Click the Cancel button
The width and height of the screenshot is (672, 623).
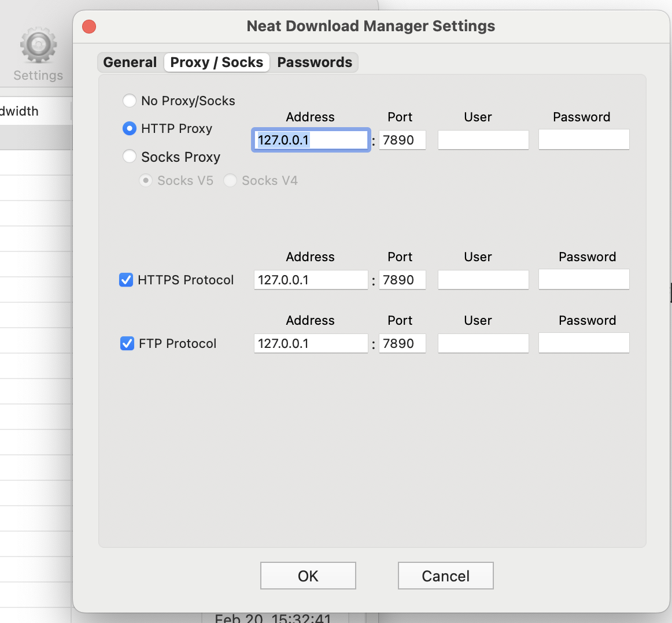pyautogui.click(x=445, y=576)
